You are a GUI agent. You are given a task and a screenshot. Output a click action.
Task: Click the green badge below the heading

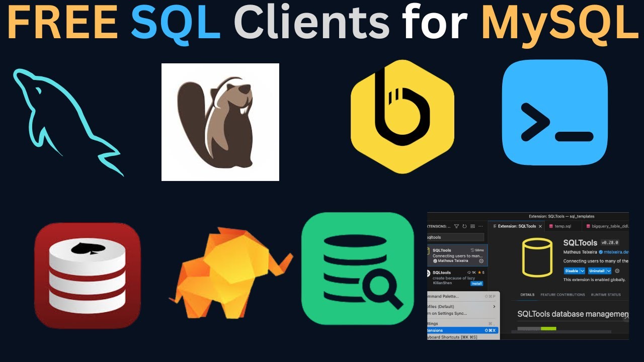coord(548,329)
